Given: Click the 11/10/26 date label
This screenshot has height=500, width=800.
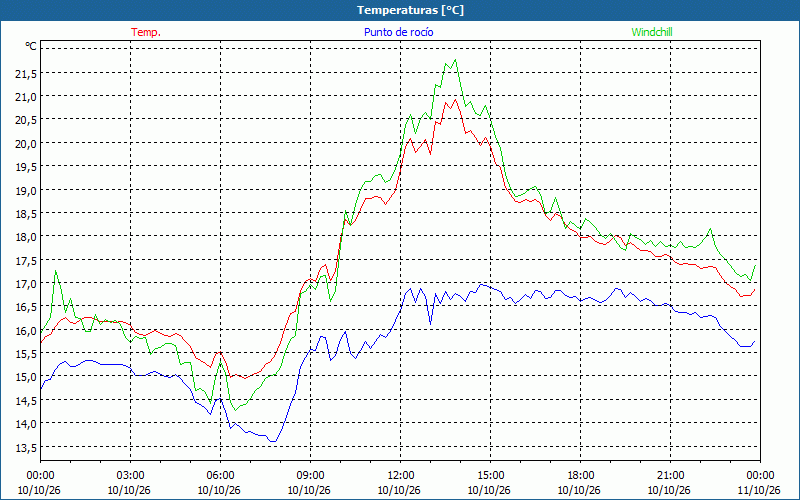Looking at the screenshot, I should (759, 490).
